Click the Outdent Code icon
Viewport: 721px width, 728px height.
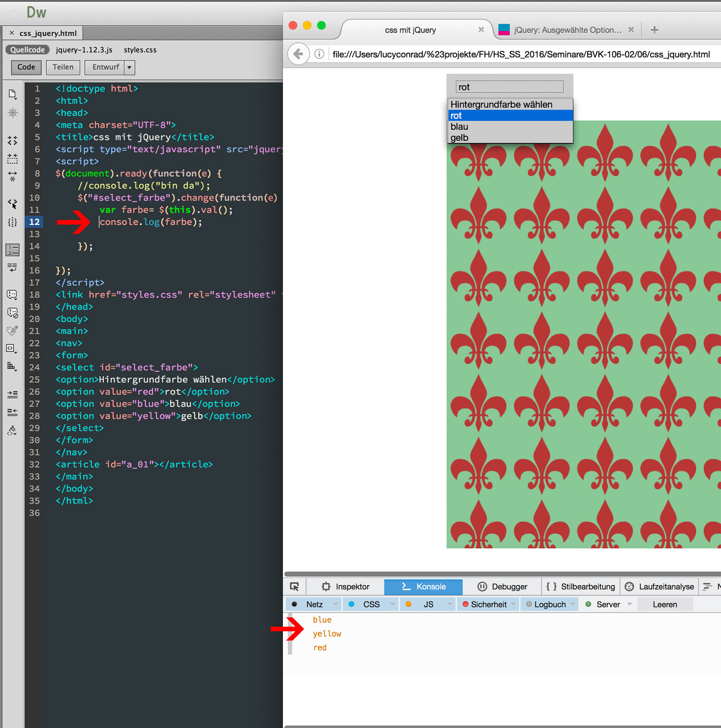13,412
